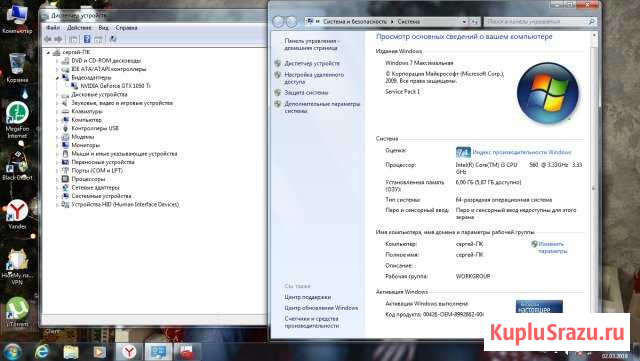Collapse the Видеоадаптеры node
640x361 pixels.
pyautogui.click(x=57, y=78)
